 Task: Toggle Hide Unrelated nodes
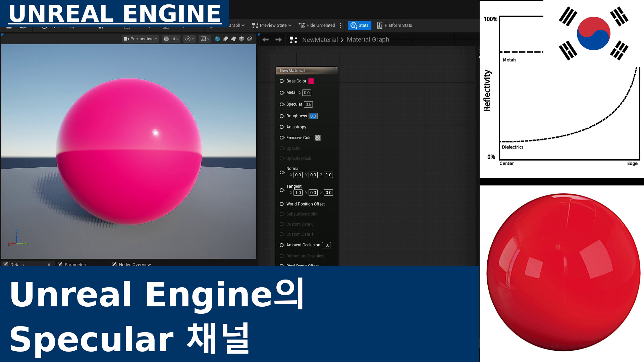pos(317,25)
